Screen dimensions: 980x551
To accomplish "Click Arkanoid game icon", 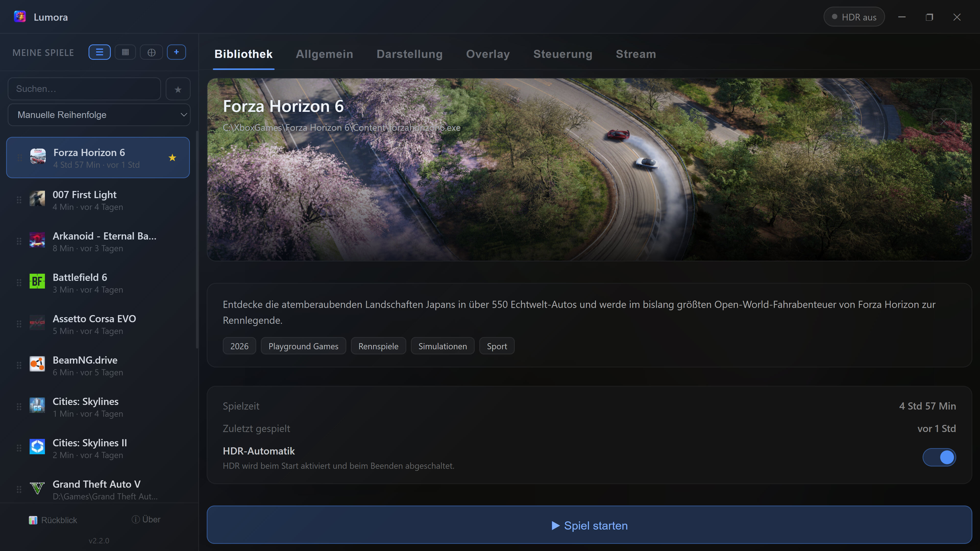I will tap(37, 240).
